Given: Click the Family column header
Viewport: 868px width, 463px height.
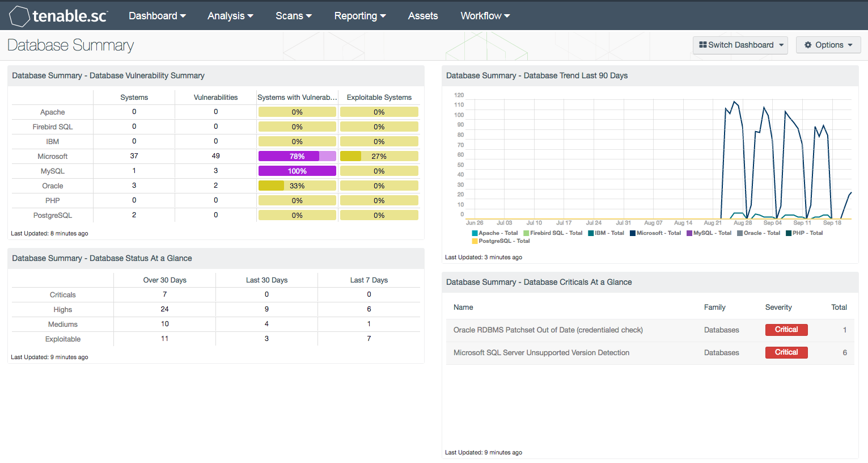Looking at the screenshot, I should pos(714,307).
